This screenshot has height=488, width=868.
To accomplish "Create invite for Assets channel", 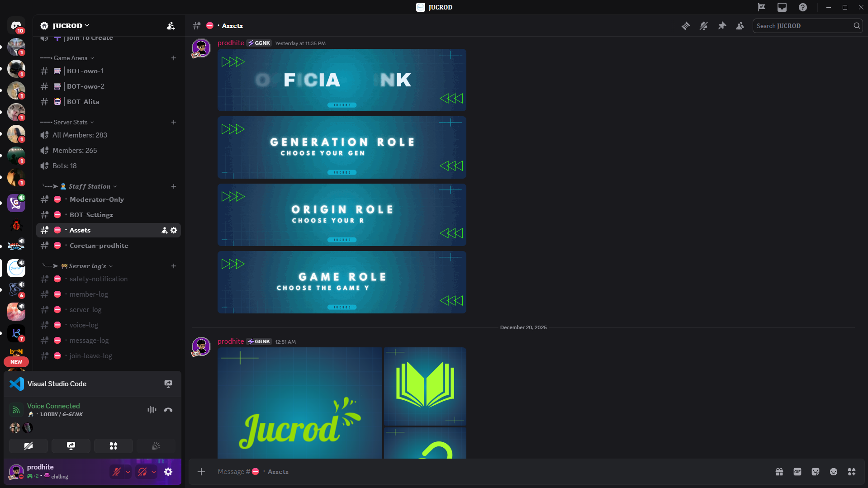I will pyautogui.click(x=165, y=230).
